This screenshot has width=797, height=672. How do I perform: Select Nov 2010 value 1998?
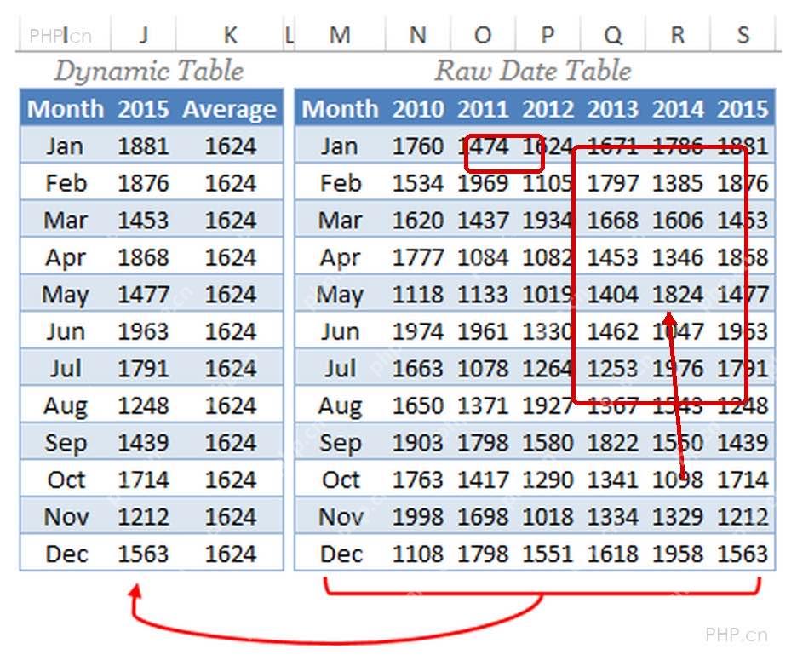pyautogui.click(x=418, y=517)
